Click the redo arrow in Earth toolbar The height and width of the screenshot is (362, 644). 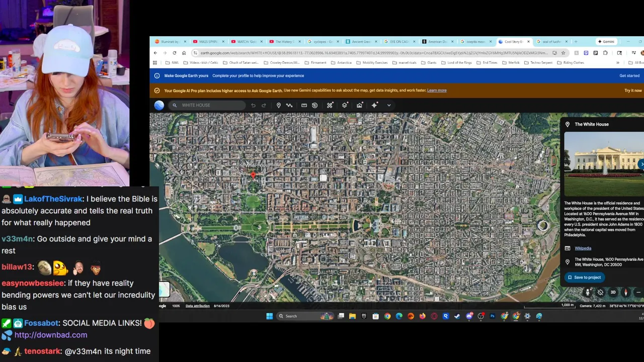coord(264,105)
